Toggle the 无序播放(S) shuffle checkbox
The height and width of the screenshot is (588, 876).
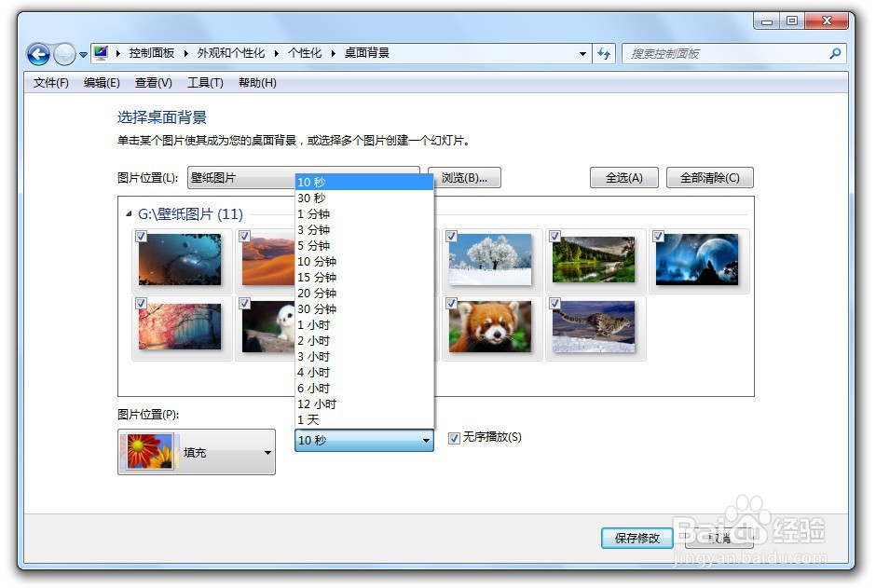pyautogui.click(x=454, y=438)
